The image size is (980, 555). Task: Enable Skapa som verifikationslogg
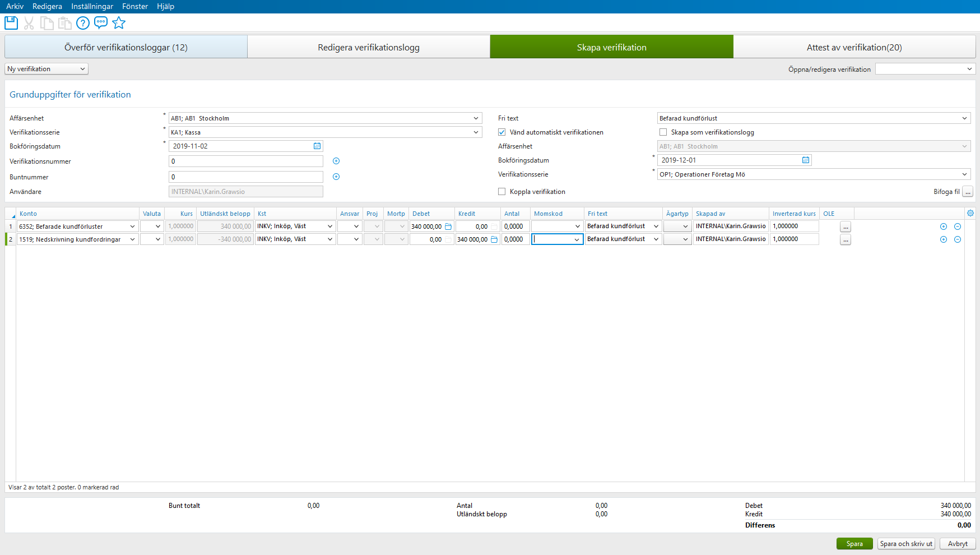[x=663, y=132]
